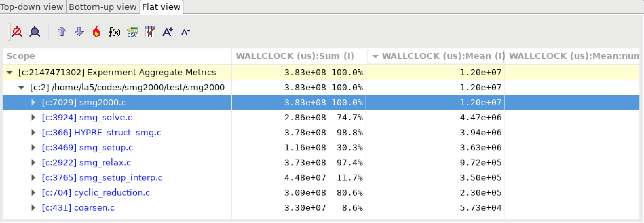The width and height of the screenshot is (644, 223).
Task: Increase font size with the A+ icon
Action: (167, 32)
